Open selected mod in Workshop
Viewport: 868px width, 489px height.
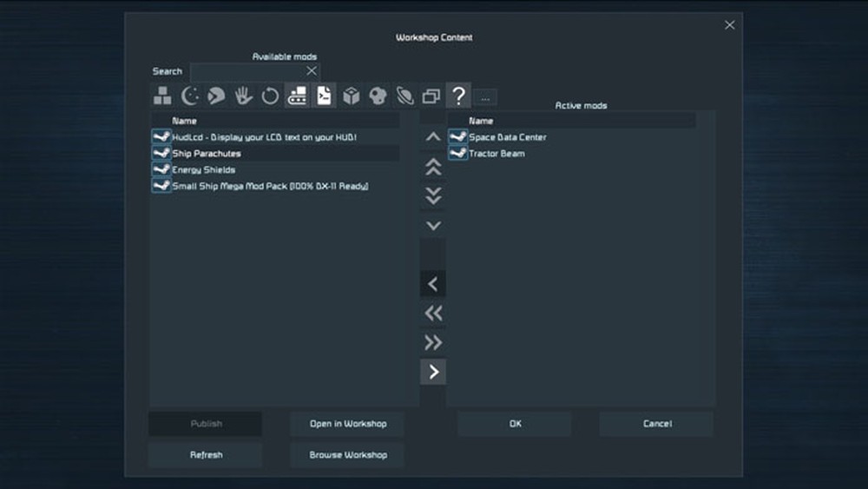pos(348,424)
